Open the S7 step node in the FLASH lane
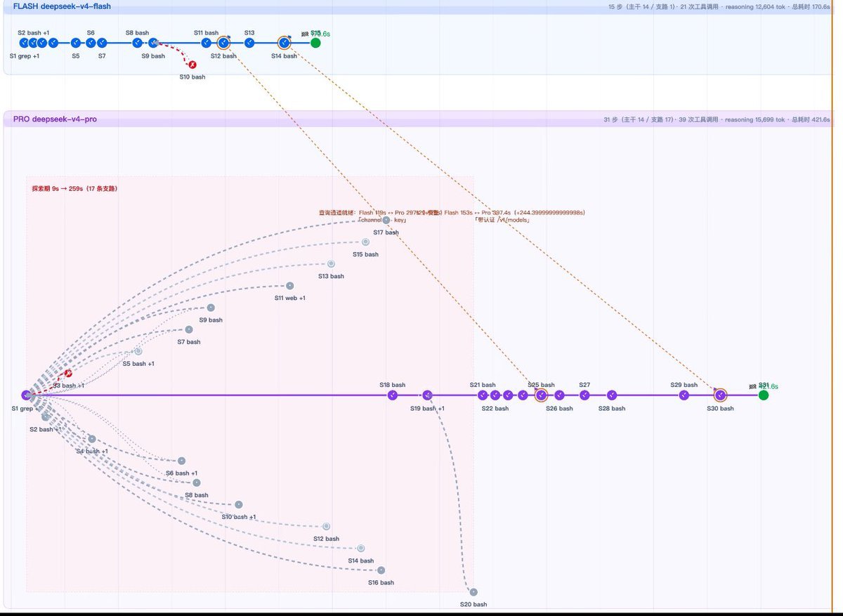Viewport: 843px width, 616px height. click(102, 43)
